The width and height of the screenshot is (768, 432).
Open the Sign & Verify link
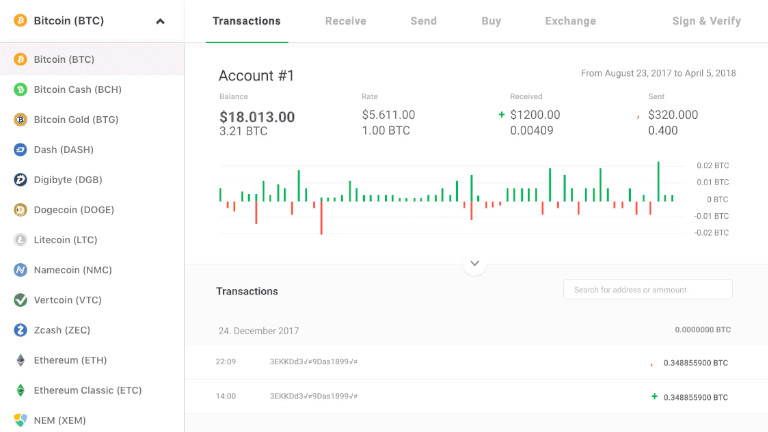pos(706,21)
